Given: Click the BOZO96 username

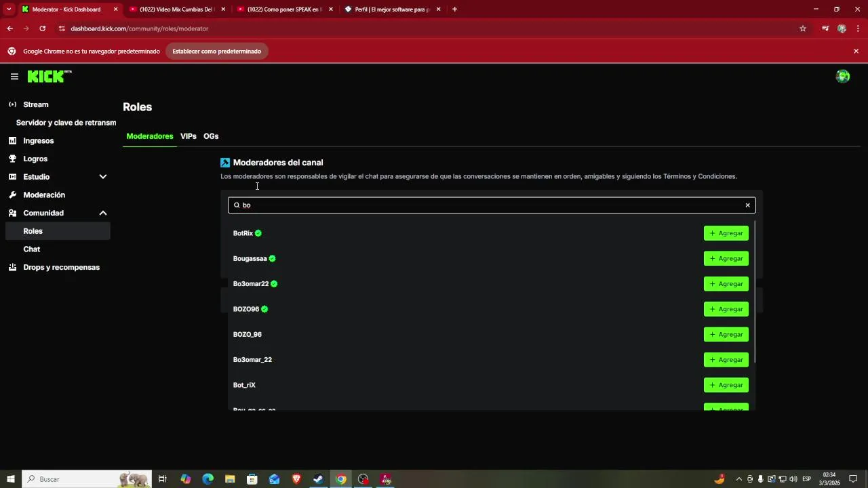Looking at the screenshot, I should (246, 309).
